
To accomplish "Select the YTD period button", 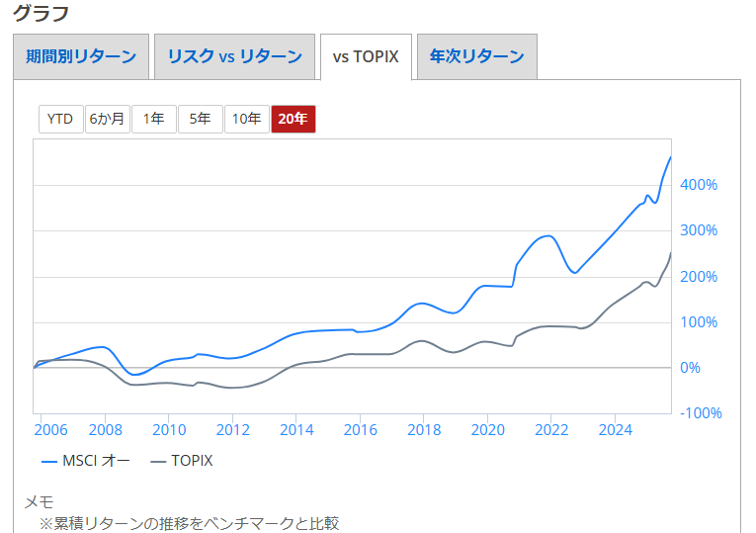I will click(x=60, y=119).
